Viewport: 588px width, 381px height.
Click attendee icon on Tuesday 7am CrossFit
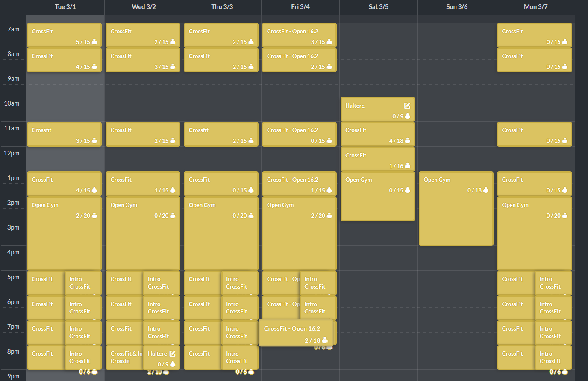click(94, 42)
